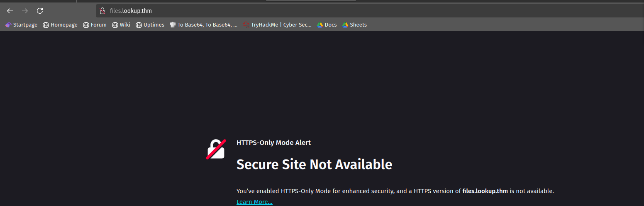Reload the current page

[x=40, y=11]
